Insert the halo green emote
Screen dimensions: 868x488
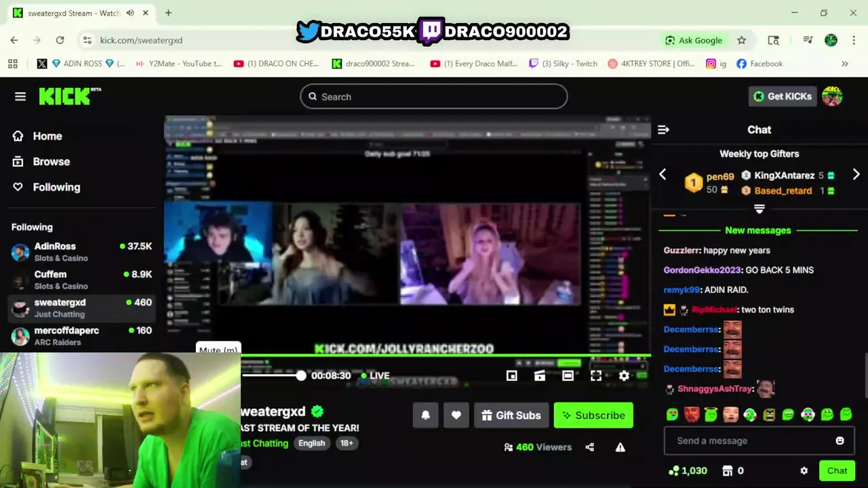(711, 414)
